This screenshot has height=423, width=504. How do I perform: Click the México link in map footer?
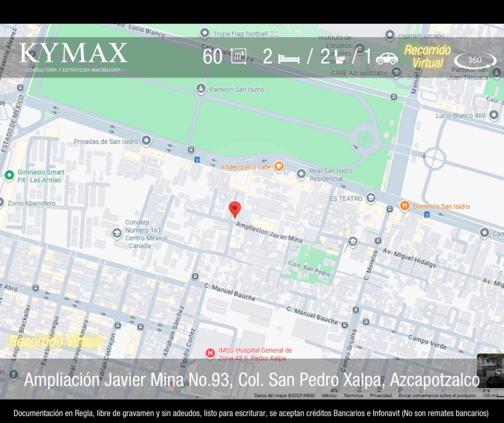[329, 396]
